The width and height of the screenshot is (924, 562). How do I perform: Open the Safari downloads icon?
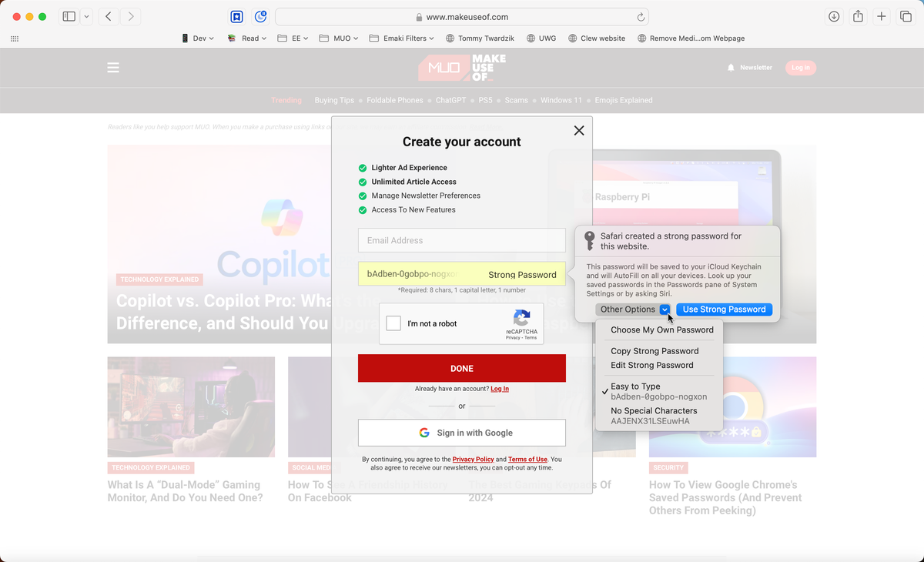(x=834, y=16)
